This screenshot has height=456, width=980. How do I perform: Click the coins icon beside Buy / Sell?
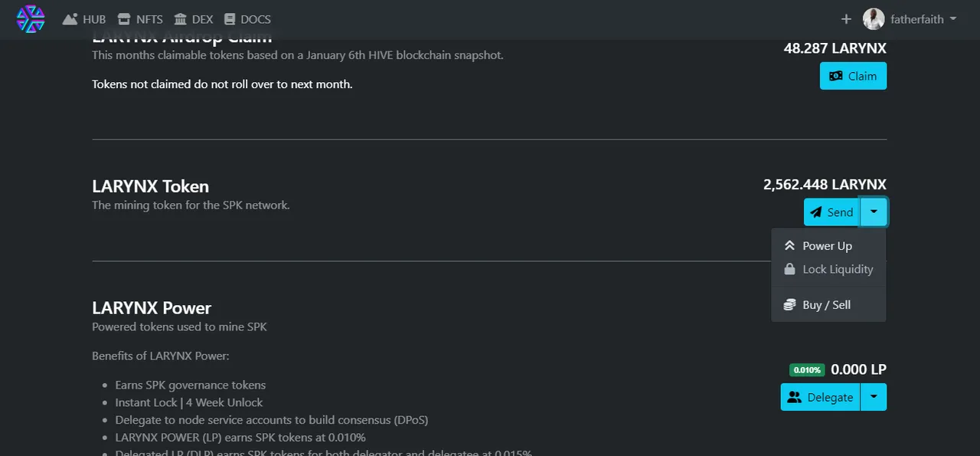tap(789, 305)
